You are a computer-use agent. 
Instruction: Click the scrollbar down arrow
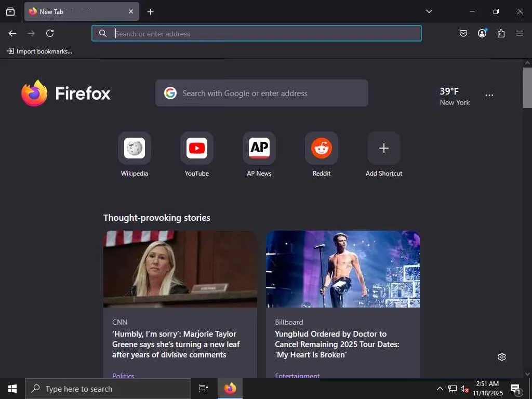(527, 374)
